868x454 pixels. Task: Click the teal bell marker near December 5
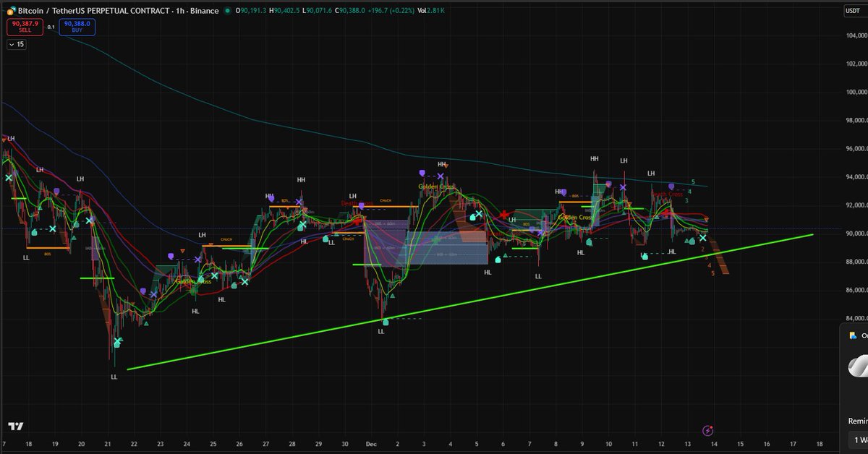coord(473,216)
